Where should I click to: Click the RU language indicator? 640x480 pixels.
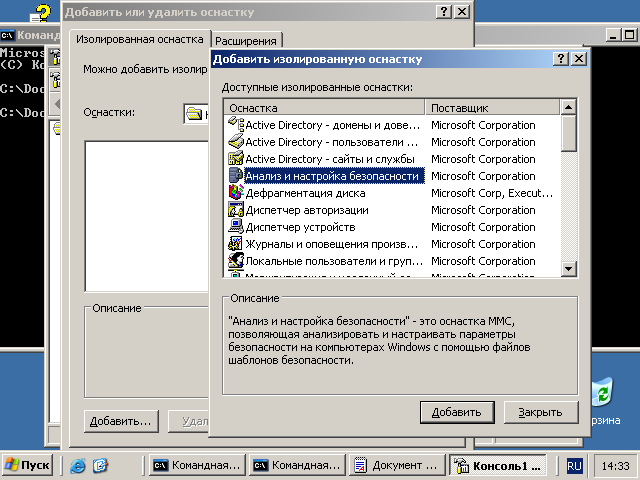(x=574, y=465)
